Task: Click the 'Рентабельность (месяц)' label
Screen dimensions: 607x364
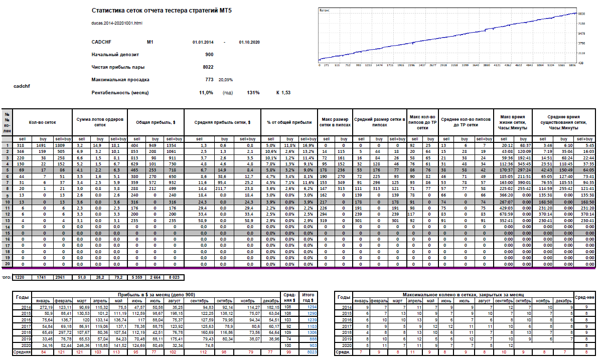Action: pos(120,93)
